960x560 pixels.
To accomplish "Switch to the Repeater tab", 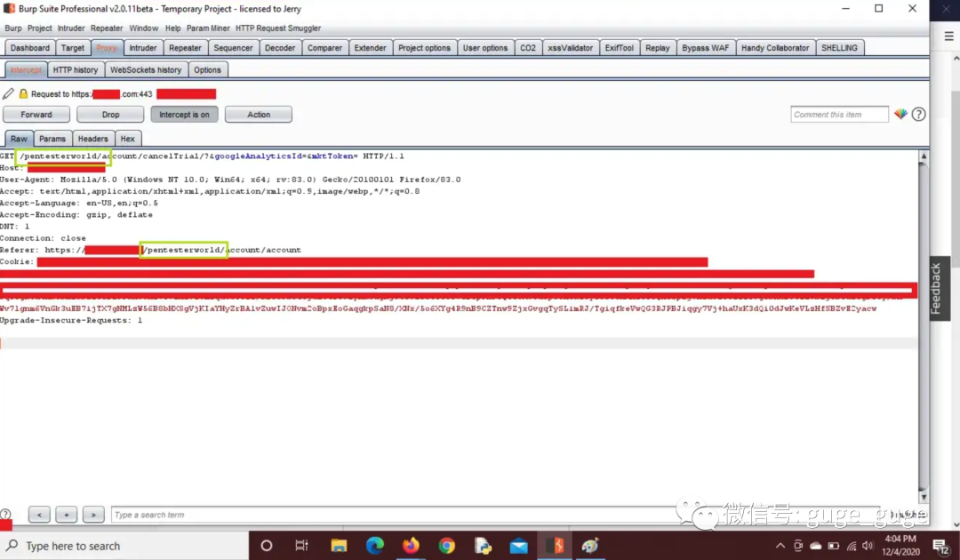I will point(185,48).
